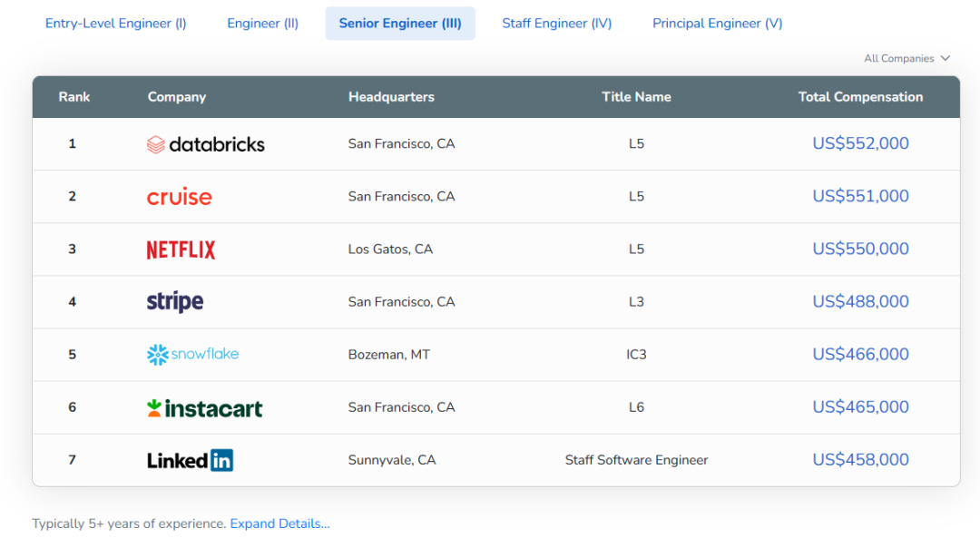Click the Expand Details link
The width and height of the screenshot is (980, 538).
(279, 523)
